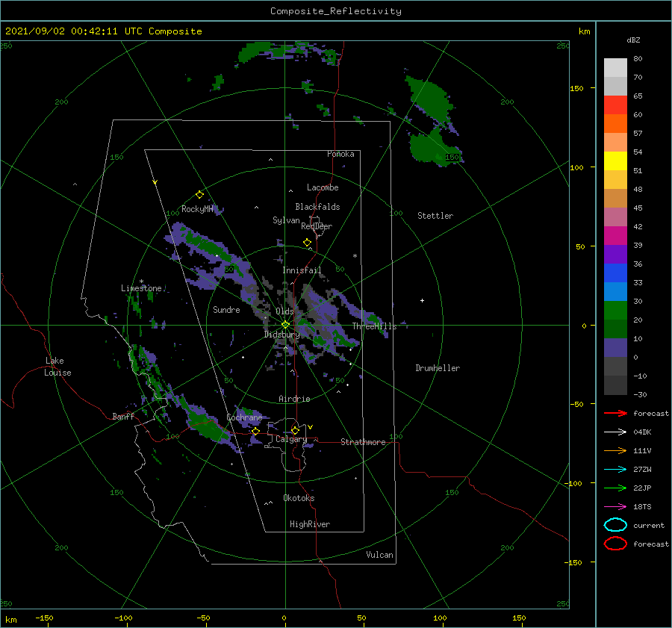The height and width of the screenshot is (628, 672).
Task: Click the yellow diamond marker below RedDeer
Action: coord(308,243)
